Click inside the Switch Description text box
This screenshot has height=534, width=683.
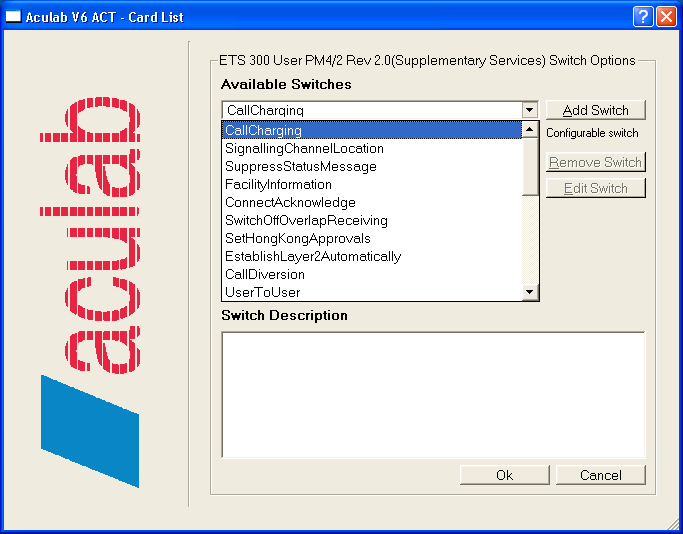pos(433,395)
